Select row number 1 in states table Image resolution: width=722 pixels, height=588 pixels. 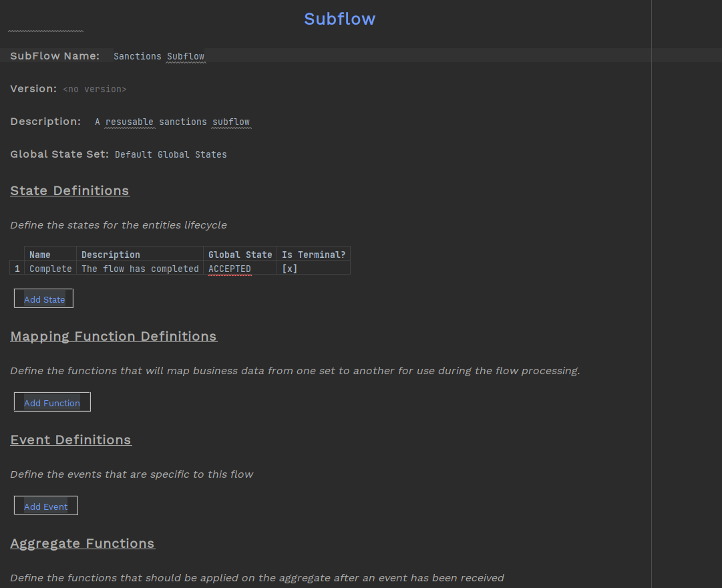17,269
